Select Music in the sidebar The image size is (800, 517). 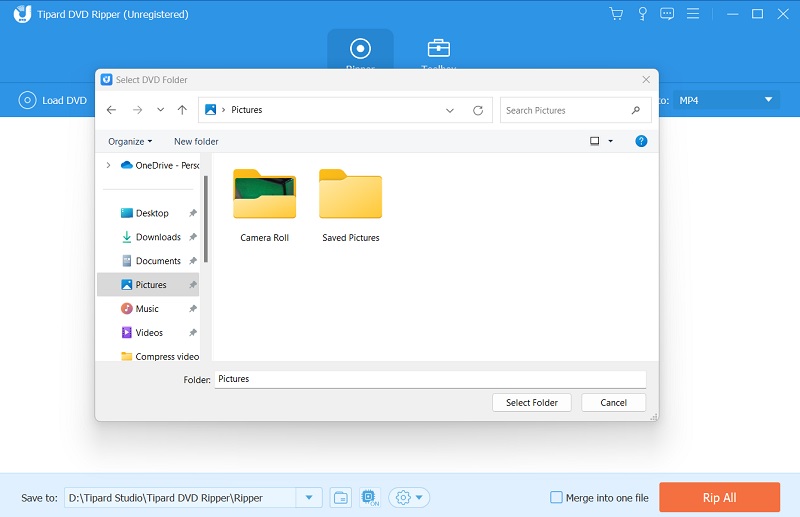click(x=140, y=309)
